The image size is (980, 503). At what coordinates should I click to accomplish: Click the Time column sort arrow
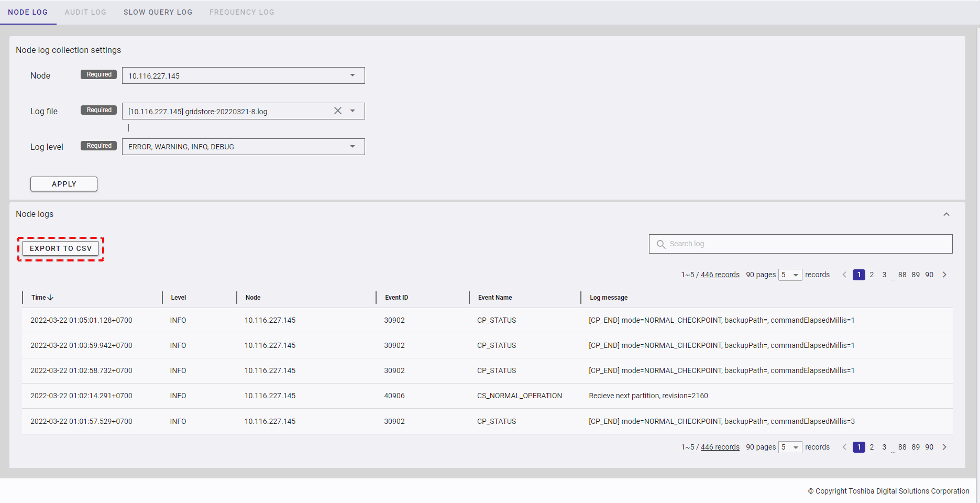coord(50,298)
